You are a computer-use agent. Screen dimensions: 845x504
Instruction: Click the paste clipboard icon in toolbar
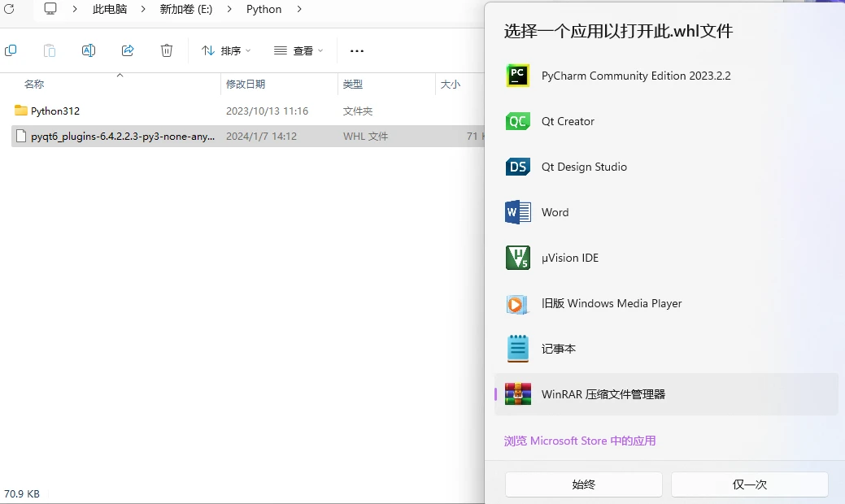click(x=49, y=50)
